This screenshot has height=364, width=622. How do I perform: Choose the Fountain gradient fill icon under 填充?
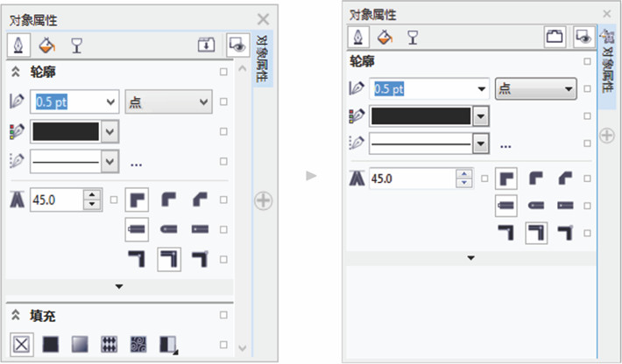80,344
